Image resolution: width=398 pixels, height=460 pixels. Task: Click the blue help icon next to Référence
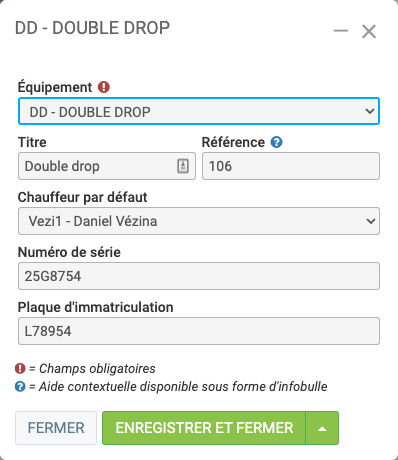click(x=276, y=142)
